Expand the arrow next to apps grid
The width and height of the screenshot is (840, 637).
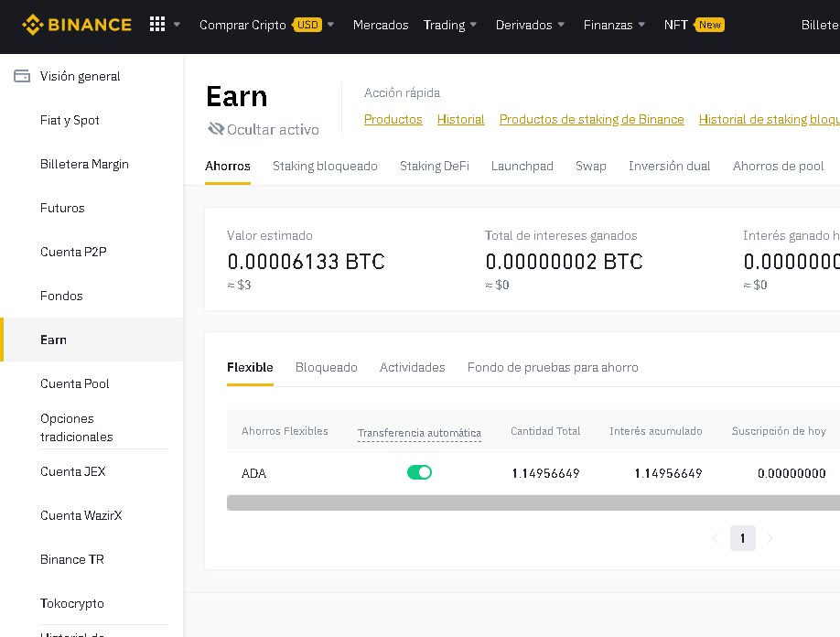pyautogui.click(x=177, y=25)
